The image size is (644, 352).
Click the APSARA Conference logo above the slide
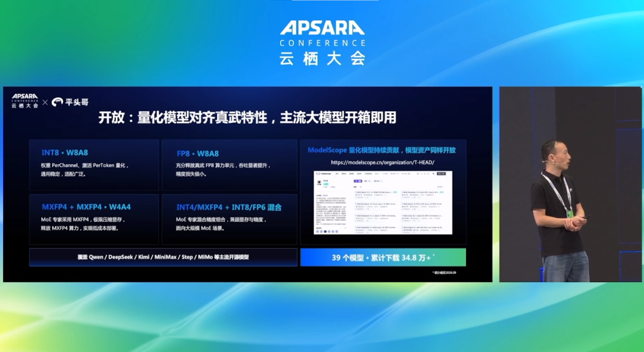323,43
